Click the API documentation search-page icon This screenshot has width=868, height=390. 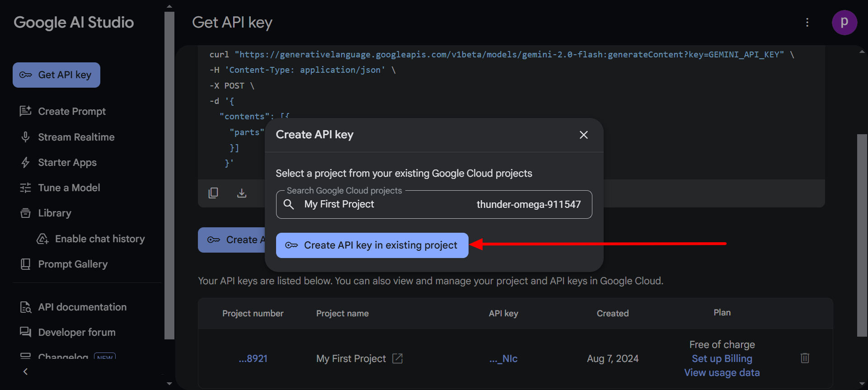pyautogui.click(x=26, y=307)
